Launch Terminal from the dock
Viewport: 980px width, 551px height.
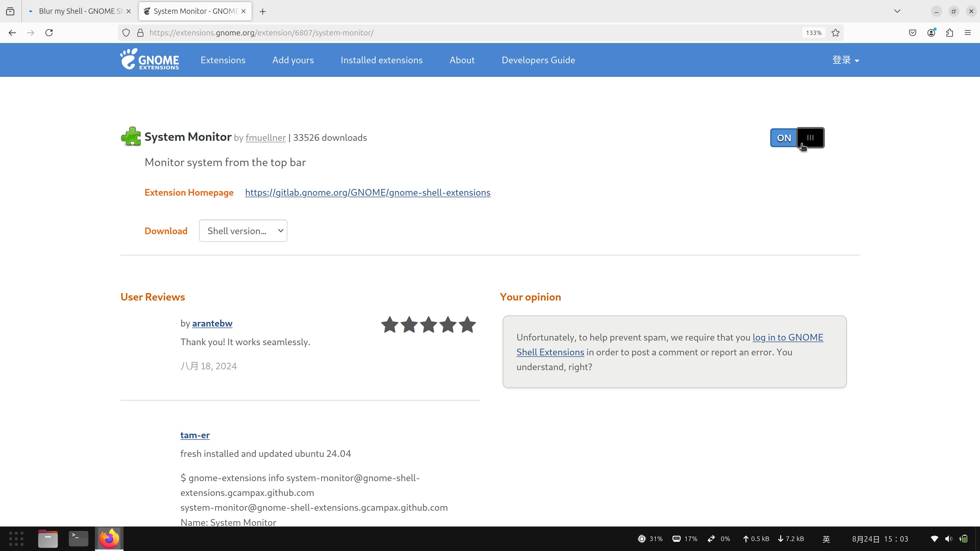tap(78, 539)
